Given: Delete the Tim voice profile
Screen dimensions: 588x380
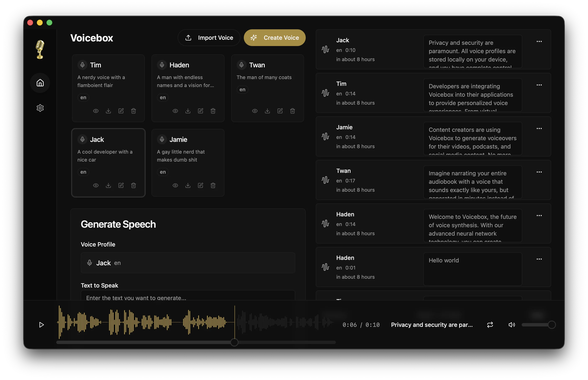Looking at the screenshot, I should 134,111.
